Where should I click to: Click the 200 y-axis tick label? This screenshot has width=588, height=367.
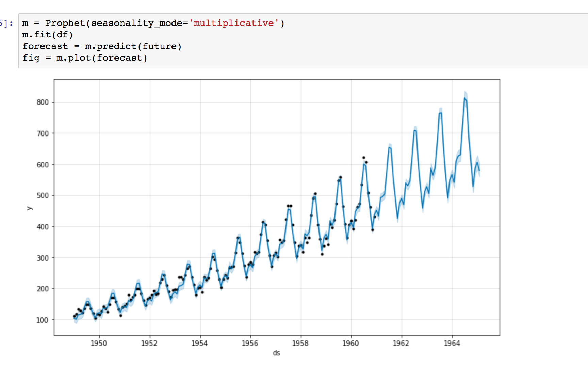click(x=43, y=289)
